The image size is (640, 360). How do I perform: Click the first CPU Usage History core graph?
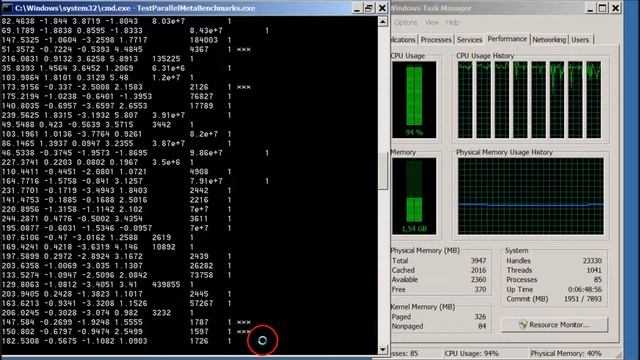pyautogui.click(x=465, y=100)
